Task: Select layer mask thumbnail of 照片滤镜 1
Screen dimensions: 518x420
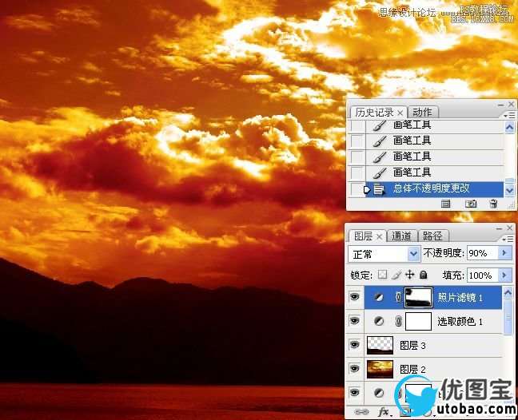Action: (x=418, y=297)
